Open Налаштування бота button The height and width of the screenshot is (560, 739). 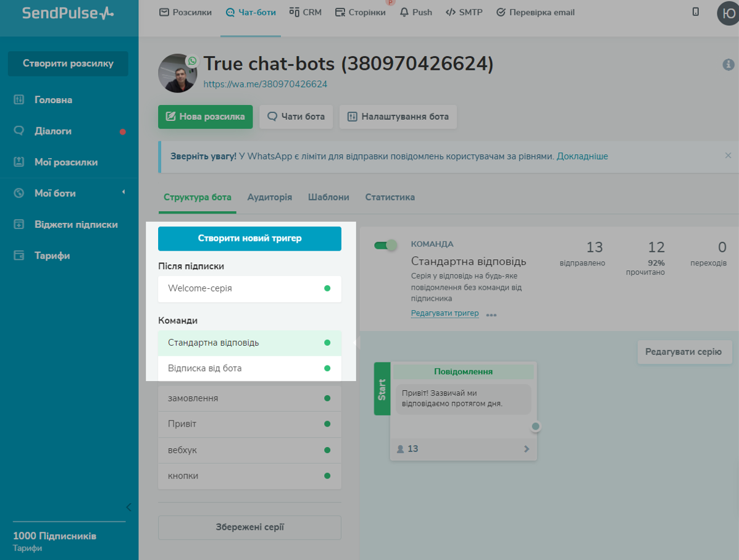398,117
